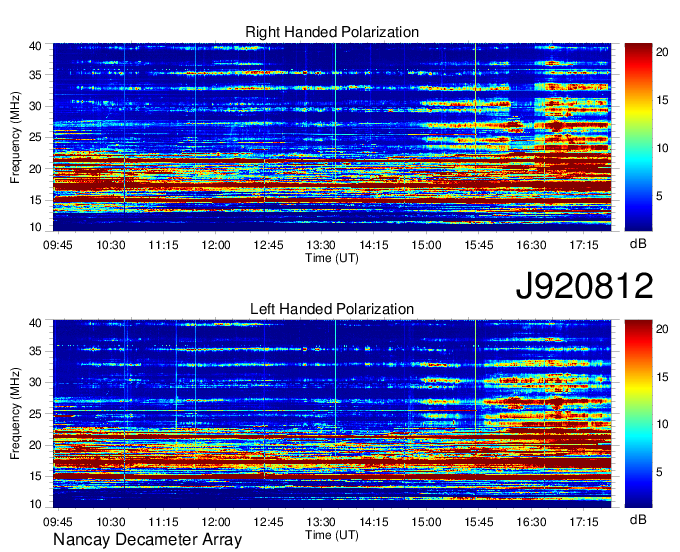The height and width of the screenshot is (552, 680).
Task: Click 17:15 tick on the Right Handed time axis
Action: tap(584, 245)
